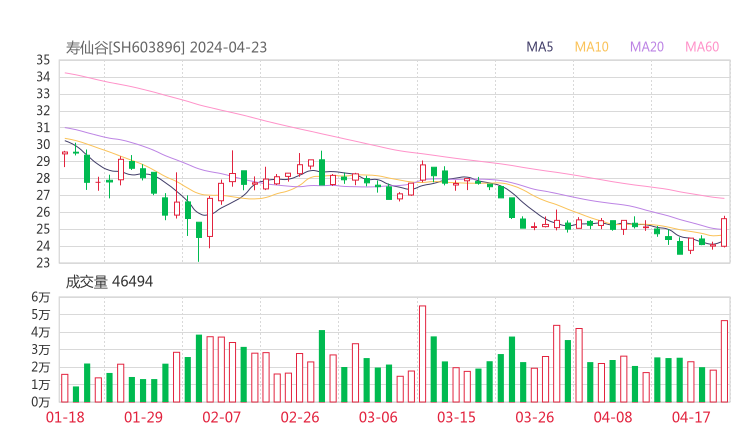Viewport: 740px width, 440px height.
Task: Click the 02-07 date axis label
Action: (x=221, y=417)
